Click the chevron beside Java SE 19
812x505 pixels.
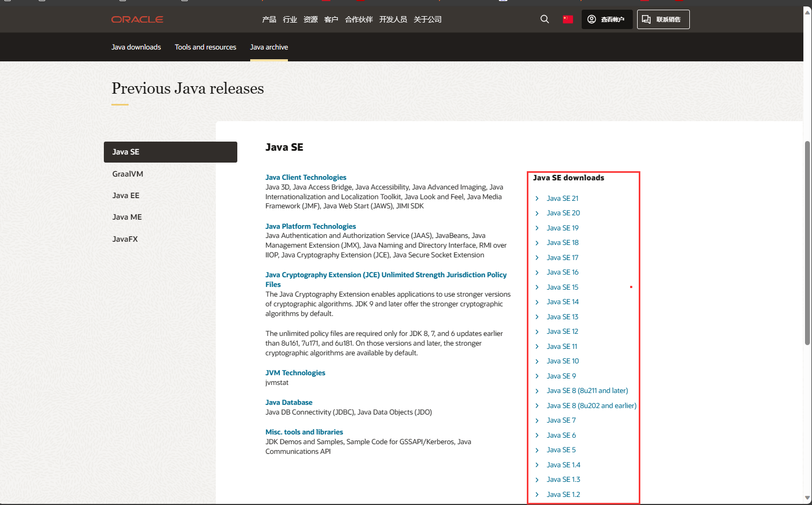tap(537, 228)
